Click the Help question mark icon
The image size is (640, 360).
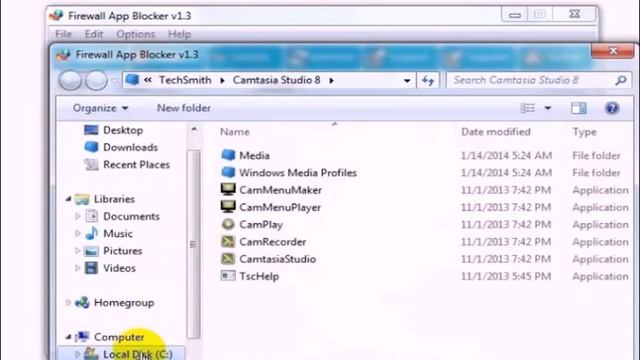pos(612,108)
